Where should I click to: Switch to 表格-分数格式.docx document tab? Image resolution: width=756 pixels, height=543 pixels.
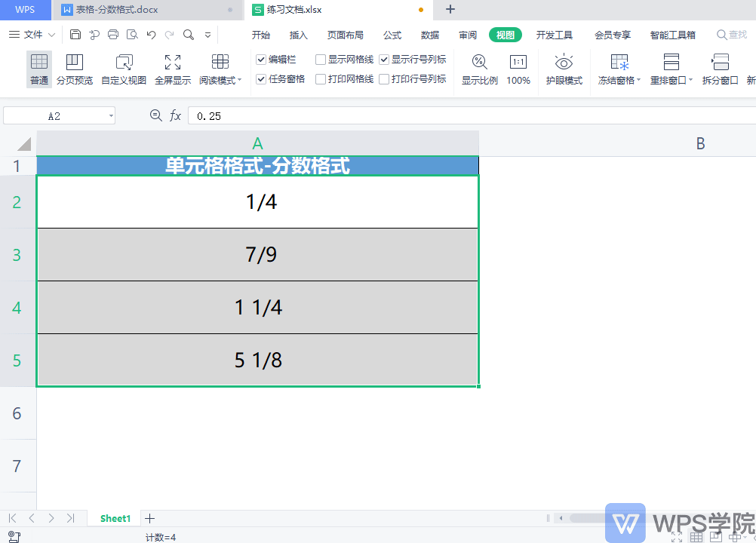tap(147, 10)
